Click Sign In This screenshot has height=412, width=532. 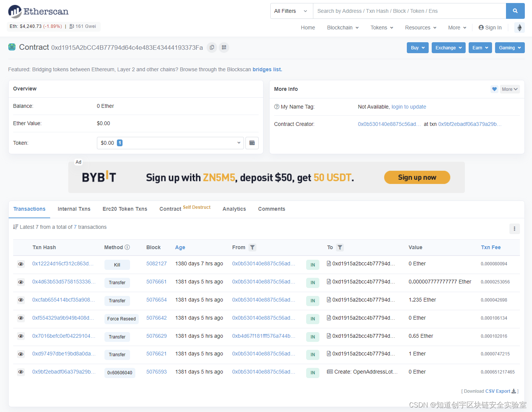pyautogui.click(x=490, y=28)
